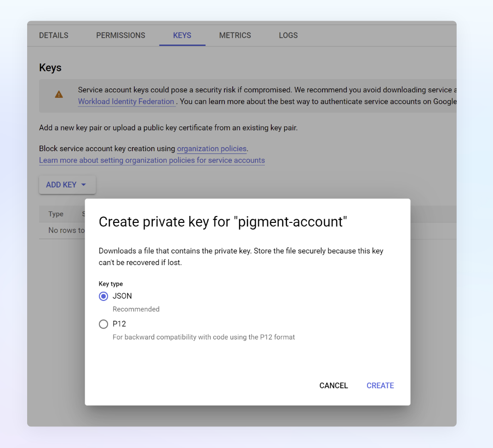Click the Type column header
Image resolution: width=493 pixels, height=448 pixels.
56,214
